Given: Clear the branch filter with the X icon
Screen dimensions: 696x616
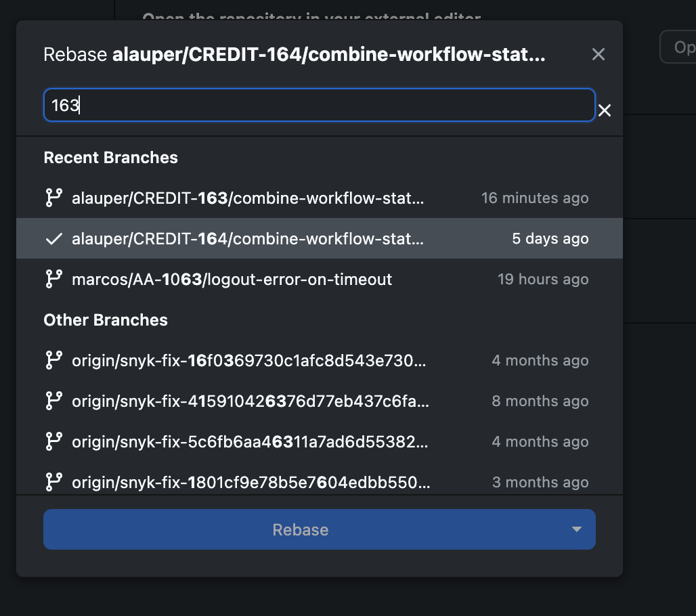Looking at the screenshot, I should pyautogui.click(x=604, y=110).
